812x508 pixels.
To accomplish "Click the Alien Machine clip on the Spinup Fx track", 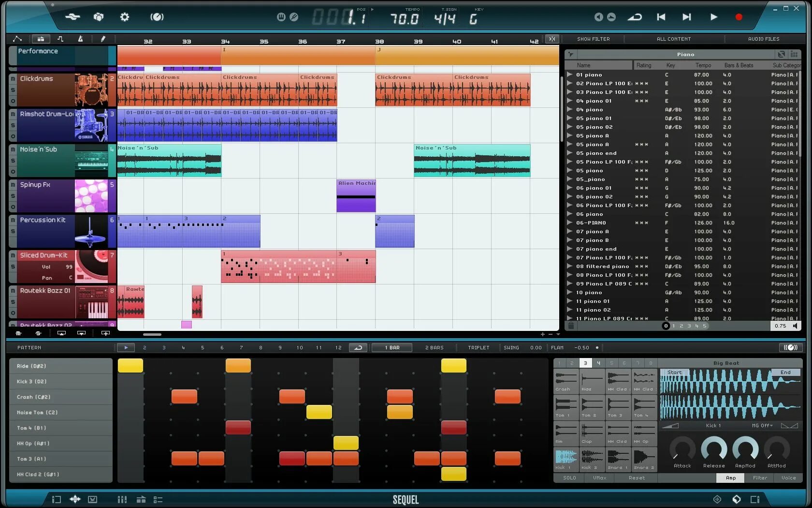I will click(356, 196).
